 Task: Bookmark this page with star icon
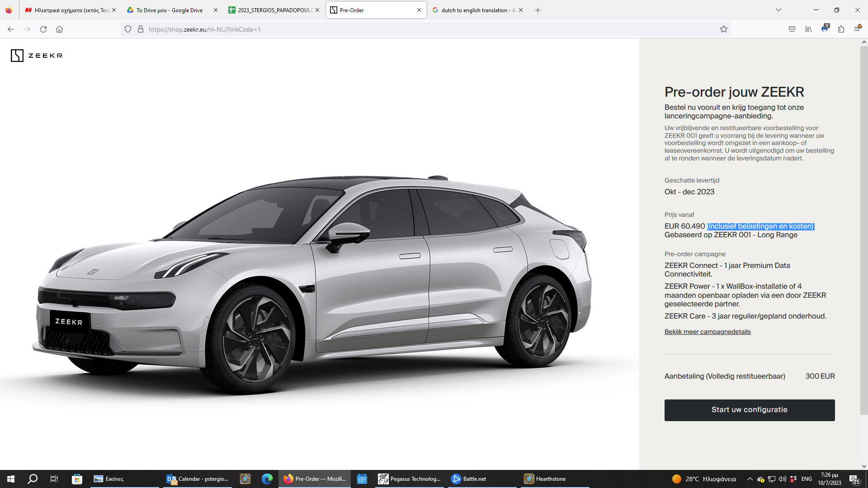click(x=724, y=29)
